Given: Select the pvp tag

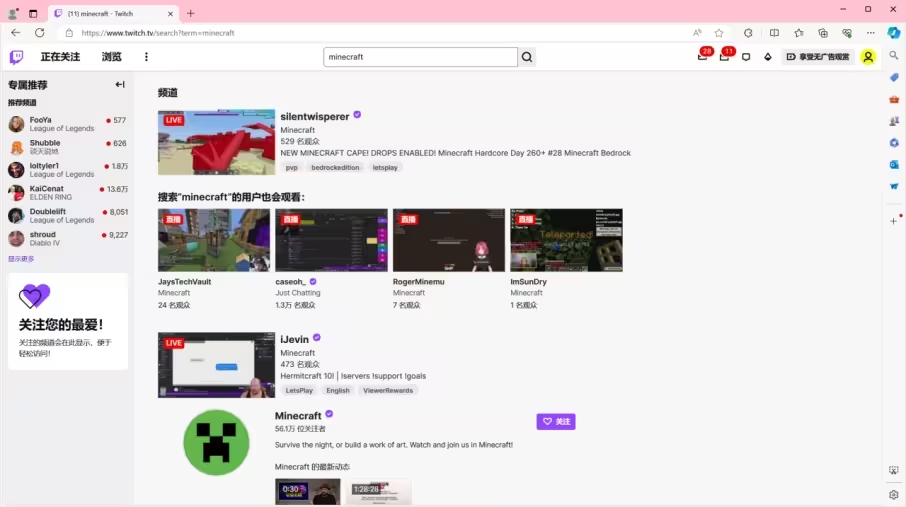Looking at the screenshot, I should [x=292, y=168].
